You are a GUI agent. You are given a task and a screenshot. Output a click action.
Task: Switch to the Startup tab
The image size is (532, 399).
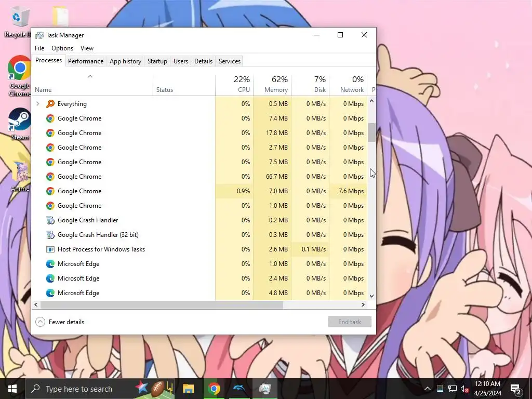click(x=157, y=61)
